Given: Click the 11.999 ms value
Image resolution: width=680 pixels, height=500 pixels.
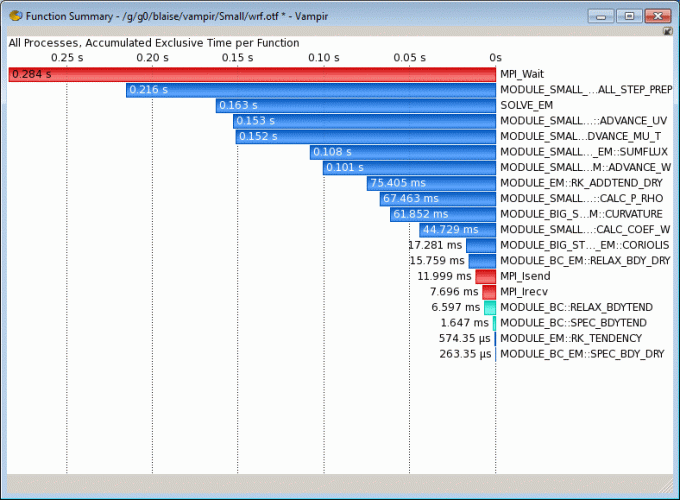Looking at the screenshot, I should pyautogui.click(x=444, y=277).
